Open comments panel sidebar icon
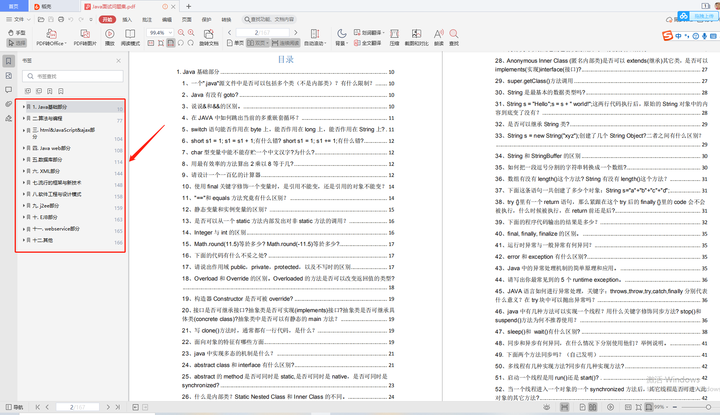Screen dimensions: 720x415 (9, 90)
